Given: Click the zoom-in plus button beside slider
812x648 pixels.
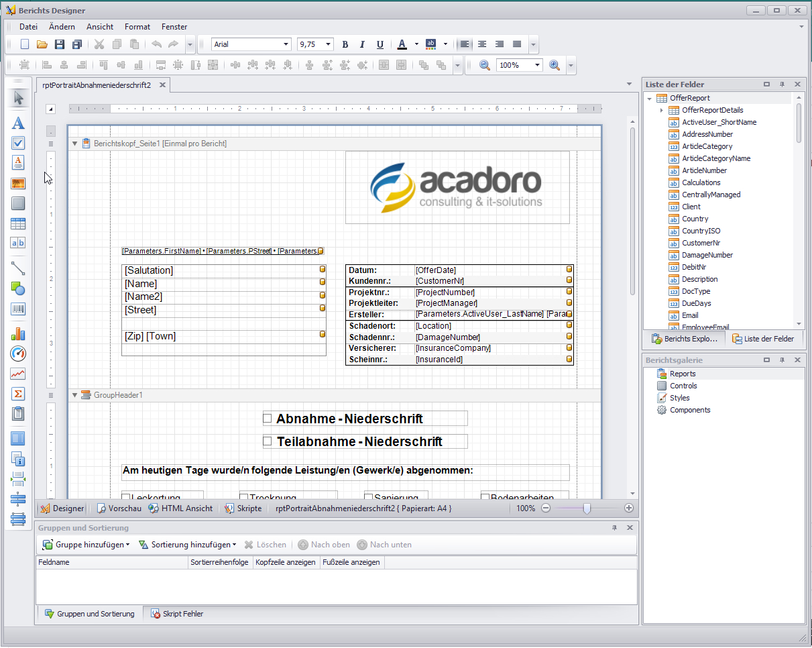Looking at the screenshot, I should coord(629,508).
